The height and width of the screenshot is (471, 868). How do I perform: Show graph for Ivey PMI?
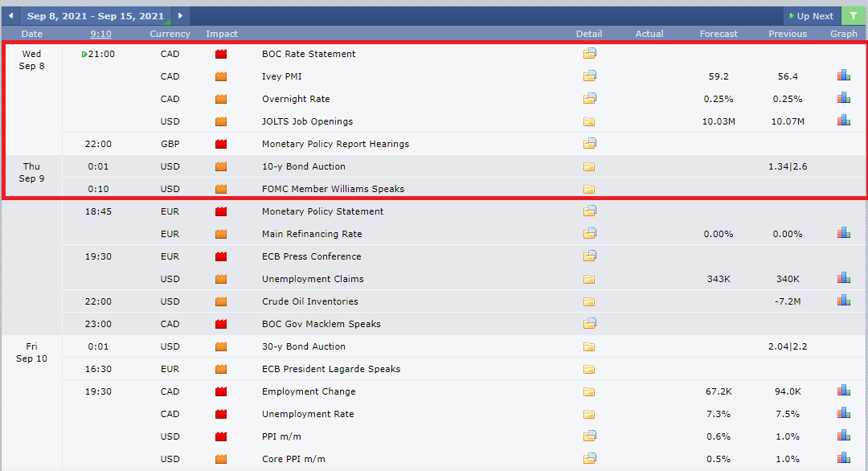844,76
